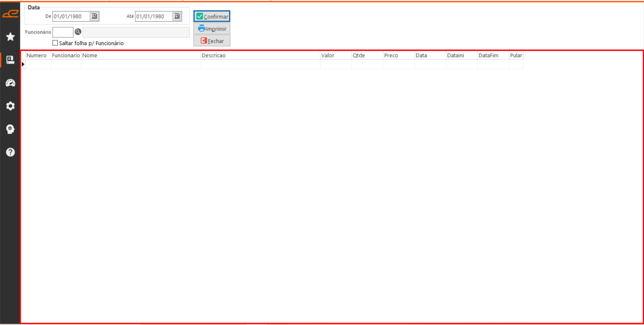Click the Funcionário code input field
Screen dimensions: 644x325
(63, 32)
